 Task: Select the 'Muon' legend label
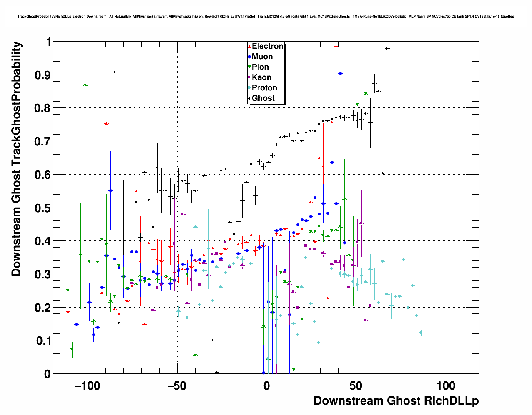262,57
